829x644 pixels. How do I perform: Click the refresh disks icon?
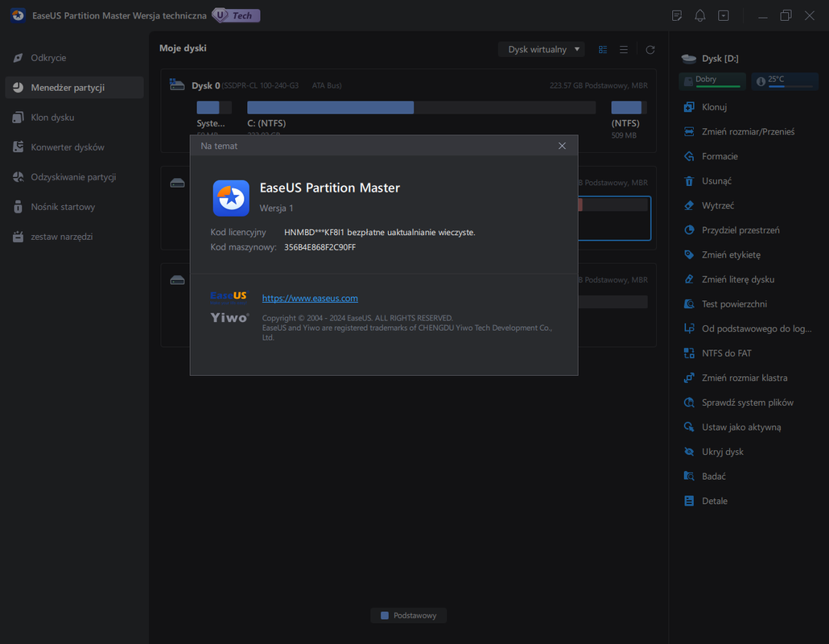(650, 49)
